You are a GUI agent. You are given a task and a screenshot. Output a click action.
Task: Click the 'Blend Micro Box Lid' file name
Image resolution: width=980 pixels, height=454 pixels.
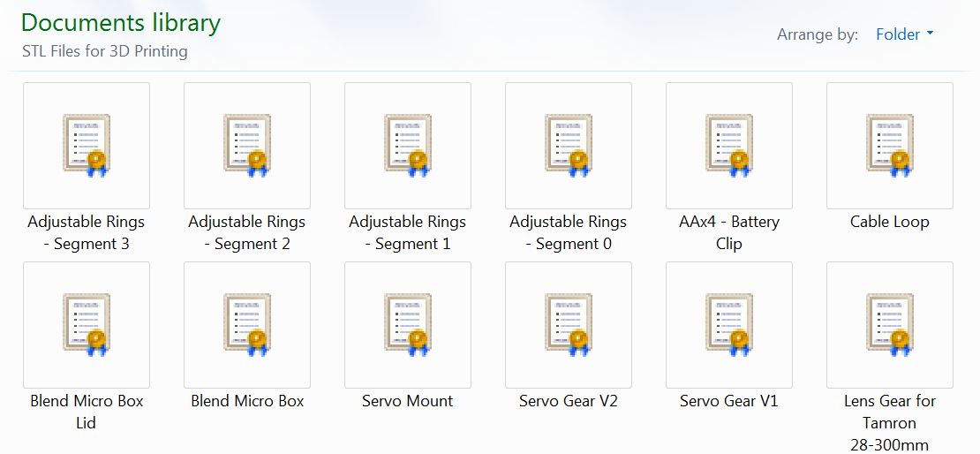87,412
